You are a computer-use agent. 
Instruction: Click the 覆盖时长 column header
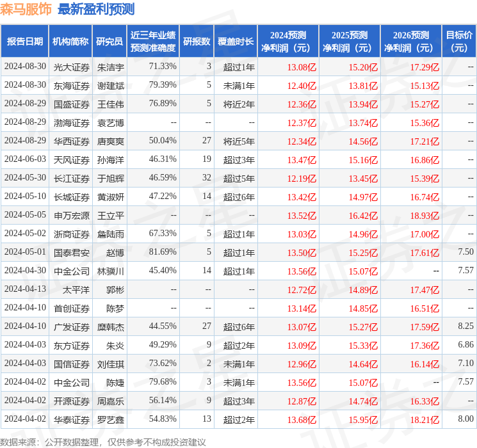coord(236,42)
